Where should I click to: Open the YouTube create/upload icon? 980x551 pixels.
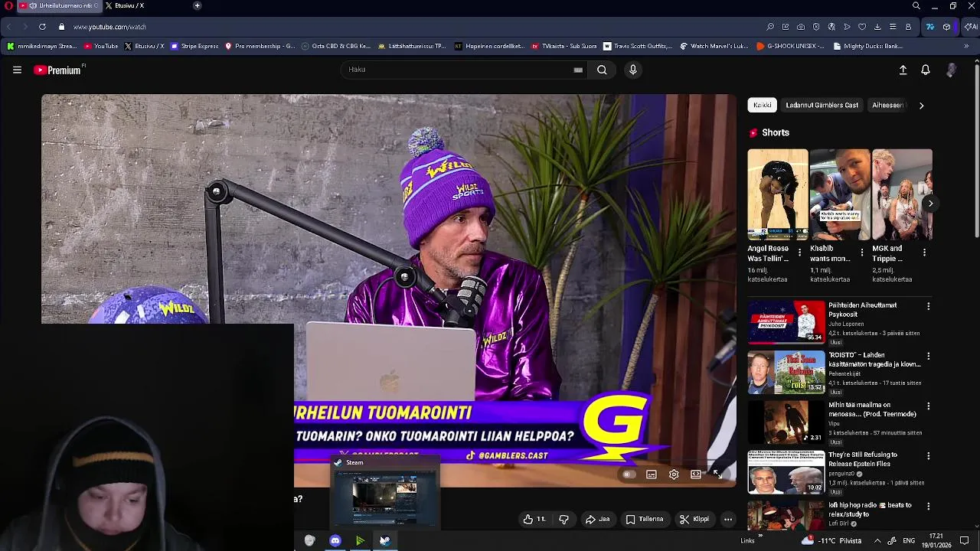[x=903, y=70]
